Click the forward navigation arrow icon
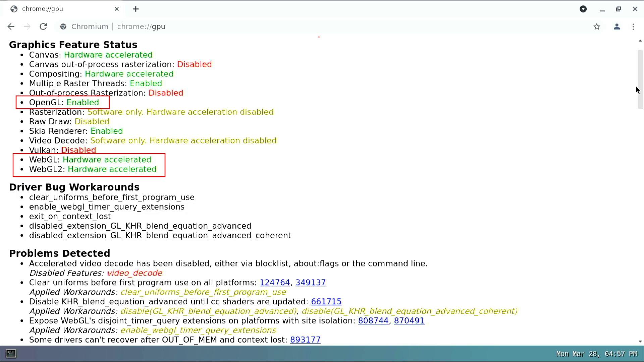 tap(27, 26)
